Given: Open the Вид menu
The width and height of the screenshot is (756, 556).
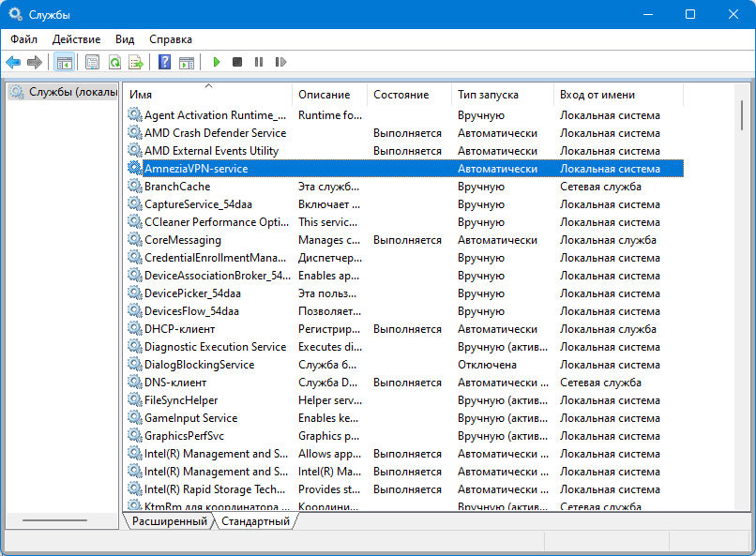Looking at the screenshot, I should [x=125, y=39].
